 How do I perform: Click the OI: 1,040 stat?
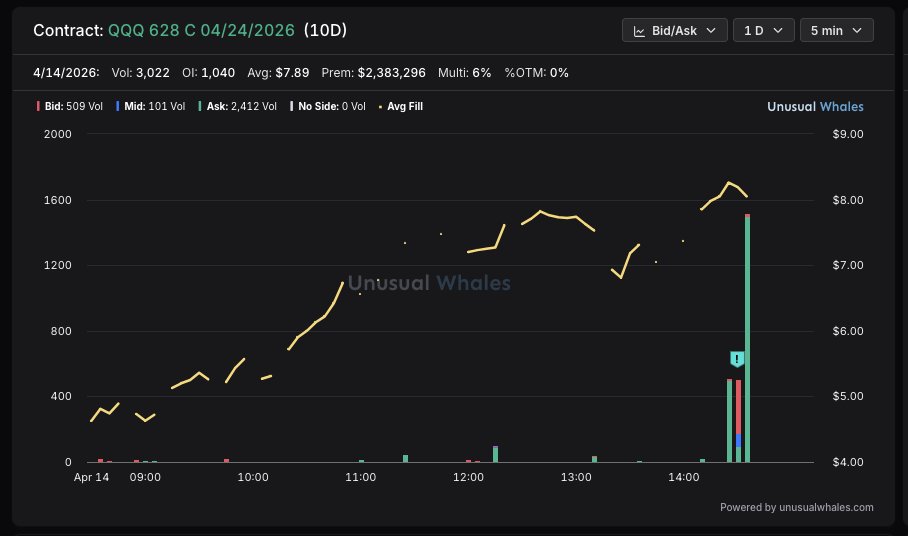point(208,73)
